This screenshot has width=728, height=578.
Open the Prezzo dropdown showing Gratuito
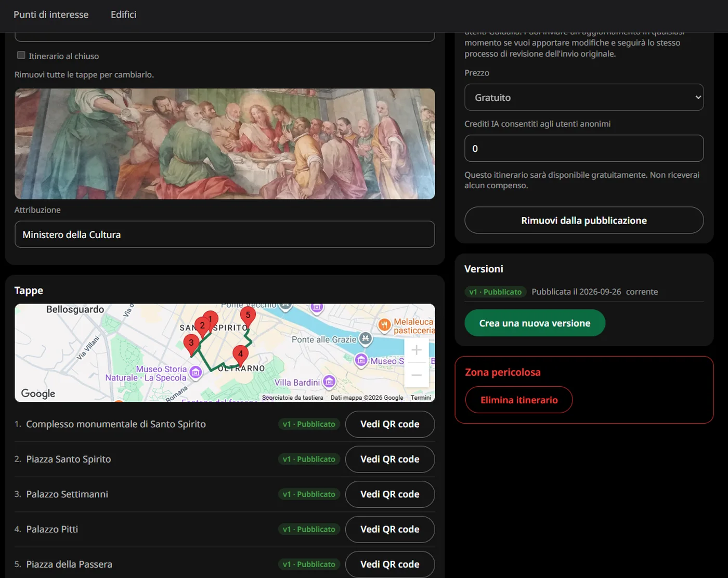[x=584, y=97]
